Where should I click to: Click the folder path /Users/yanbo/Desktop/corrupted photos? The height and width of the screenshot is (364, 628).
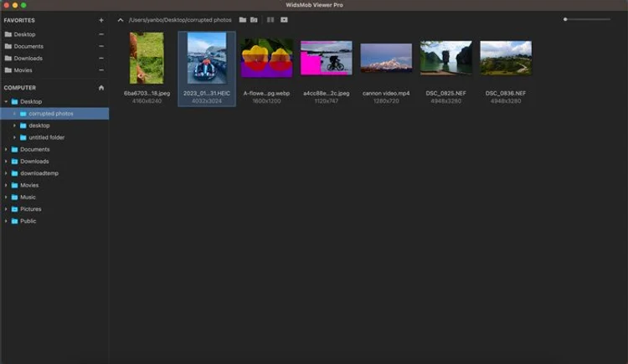click(180, 20)
